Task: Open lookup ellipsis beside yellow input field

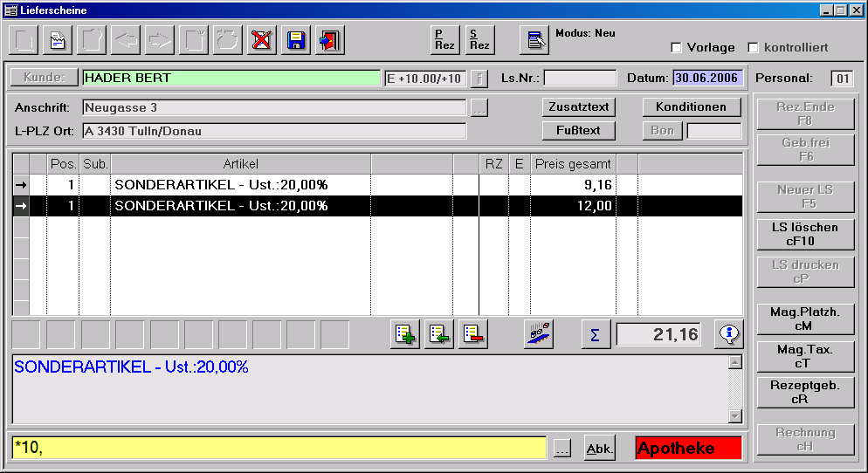Action: pyautogui.click(x=562, y=449)
